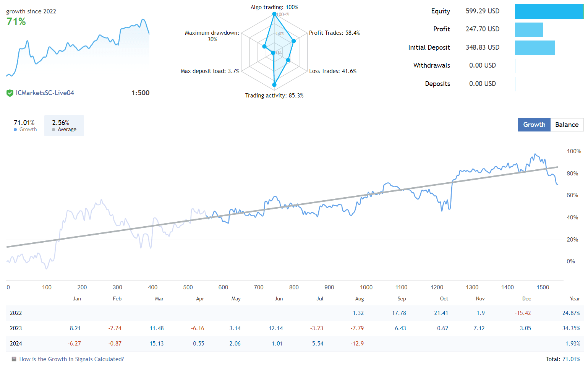The height and width of the screenshot is (365, 588).
Task: Click the Equity progress bar
Action: click(x=549, y=11)
